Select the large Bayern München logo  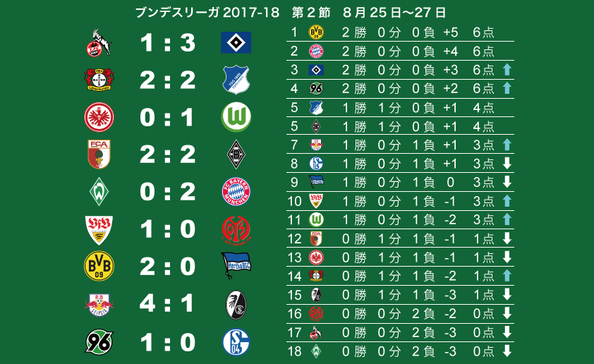236,191
